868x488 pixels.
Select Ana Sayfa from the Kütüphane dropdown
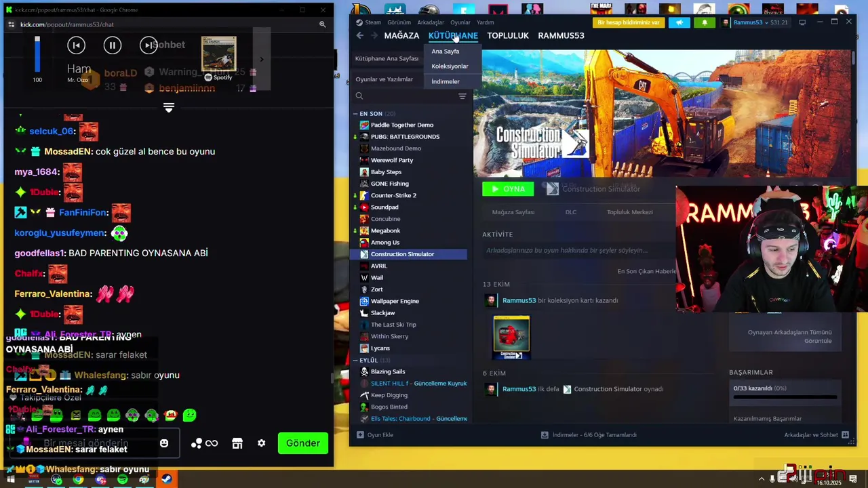[x=446, y=52]
